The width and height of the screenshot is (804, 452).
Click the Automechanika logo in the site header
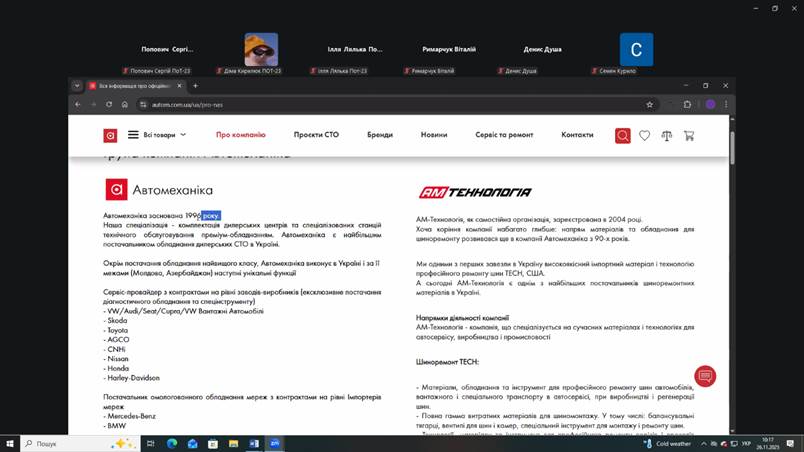point(110,135)
